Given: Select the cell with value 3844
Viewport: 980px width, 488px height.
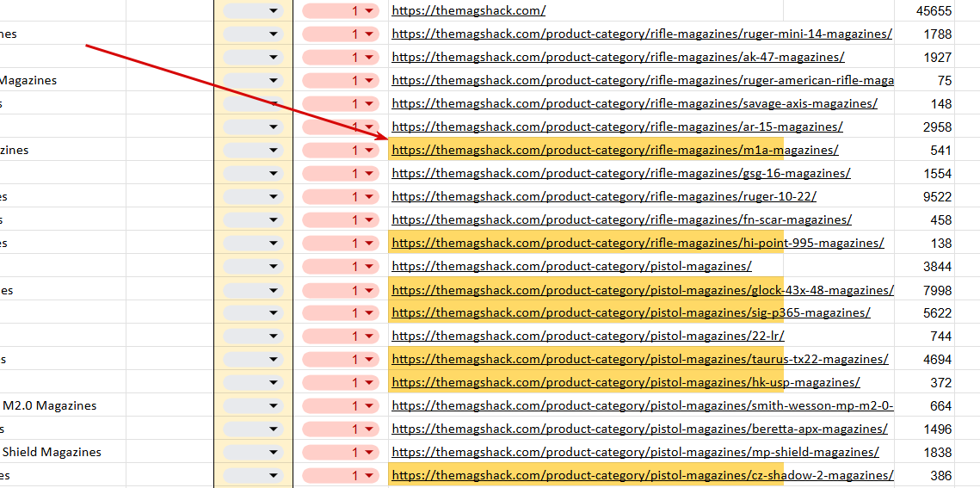Looking at the screenshot, I should click(x=924, y=266).
